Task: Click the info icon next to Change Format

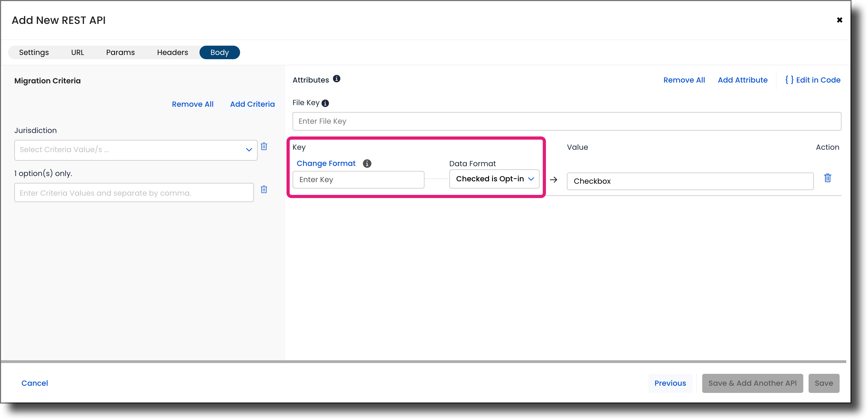Action: [x=367, y=163]
